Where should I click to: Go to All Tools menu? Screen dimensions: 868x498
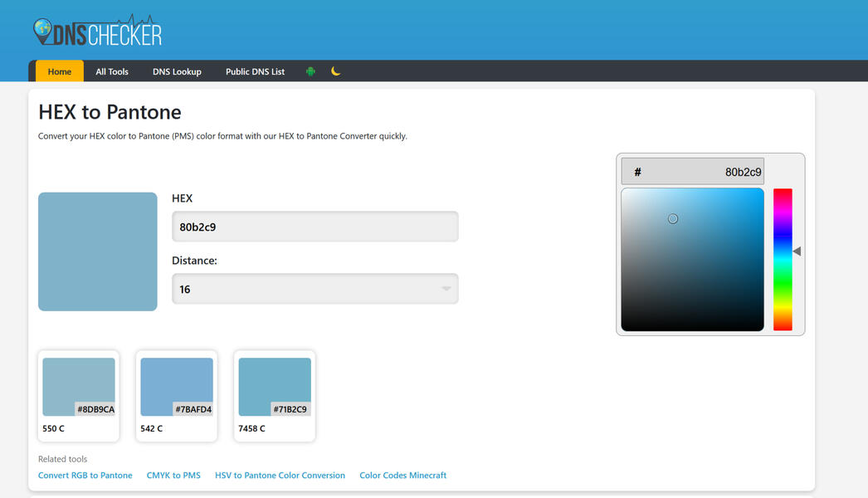coord(112,71)
